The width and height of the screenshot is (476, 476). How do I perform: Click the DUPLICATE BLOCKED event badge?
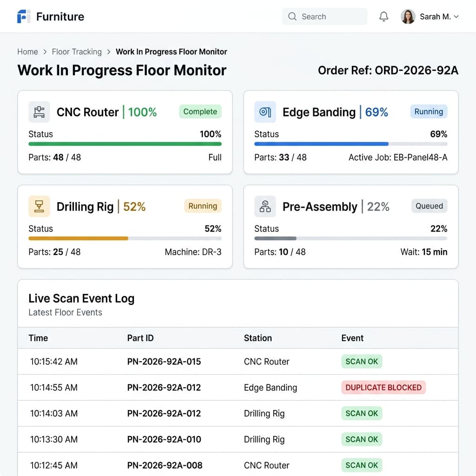click(x=383, y=387)
